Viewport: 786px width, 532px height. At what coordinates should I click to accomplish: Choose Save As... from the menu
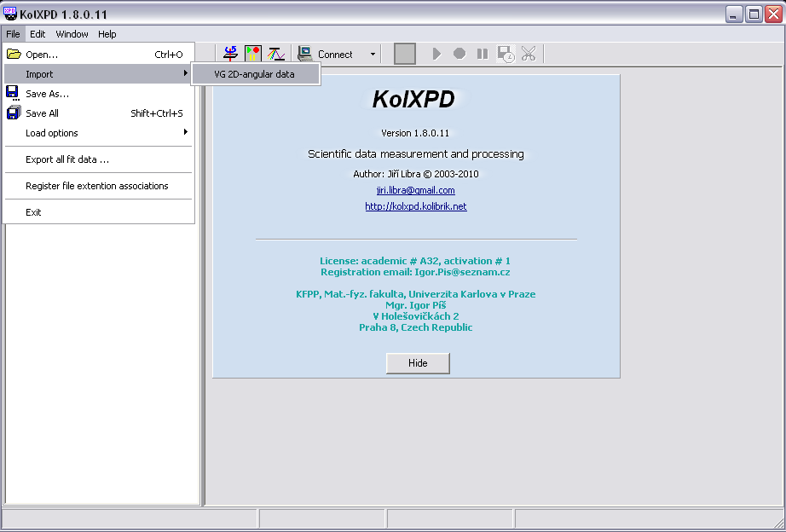[x=99, y=94]
